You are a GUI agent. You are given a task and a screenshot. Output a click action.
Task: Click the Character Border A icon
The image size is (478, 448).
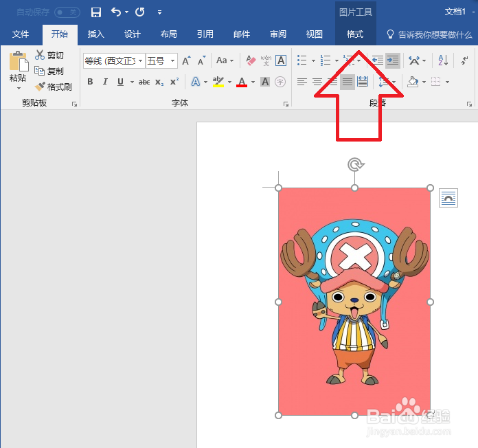(x=281, y=60)
